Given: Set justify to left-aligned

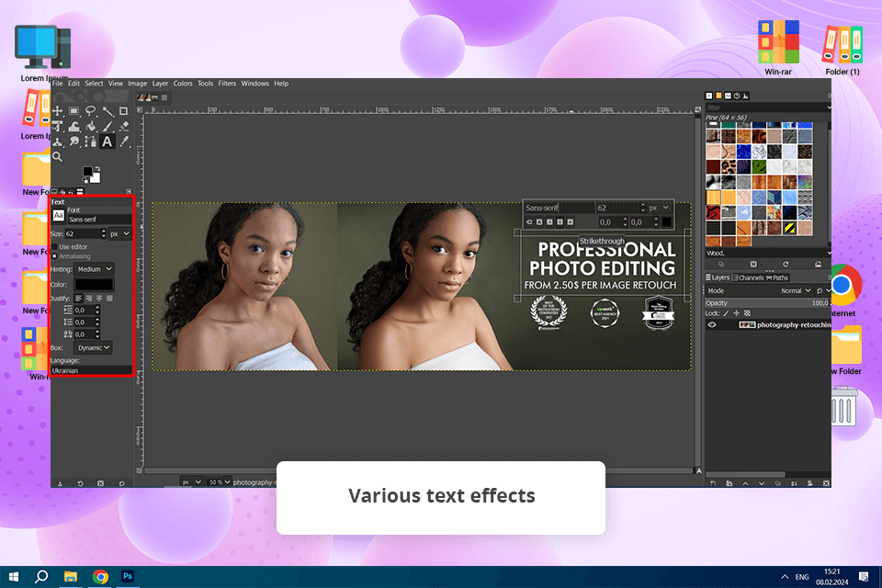Looking at the screenshot, I should coord(79,299).
